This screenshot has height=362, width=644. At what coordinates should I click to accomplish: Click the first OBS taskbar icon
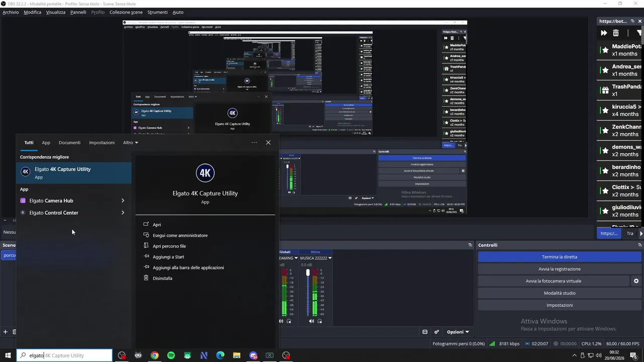[122, 355]
